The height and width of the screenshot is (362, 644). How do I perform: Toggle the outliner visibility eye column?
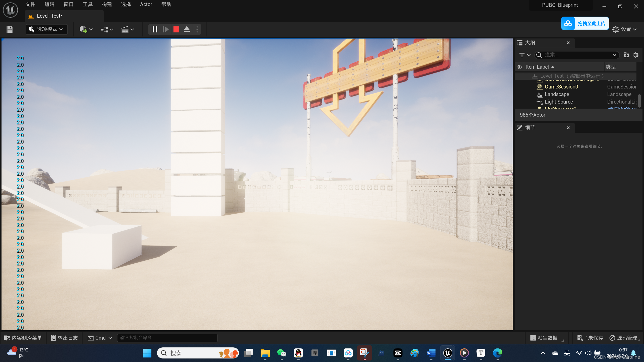tap(519, 67)
